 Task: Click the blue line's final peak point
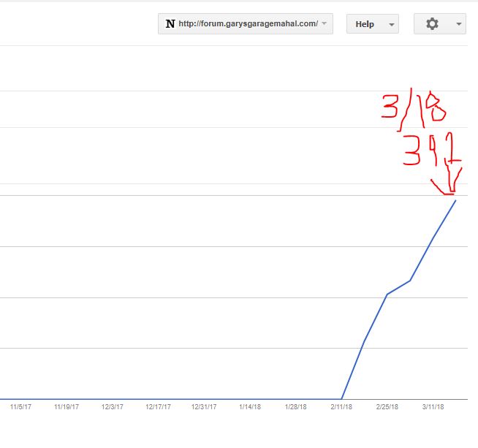click(456, 200)
